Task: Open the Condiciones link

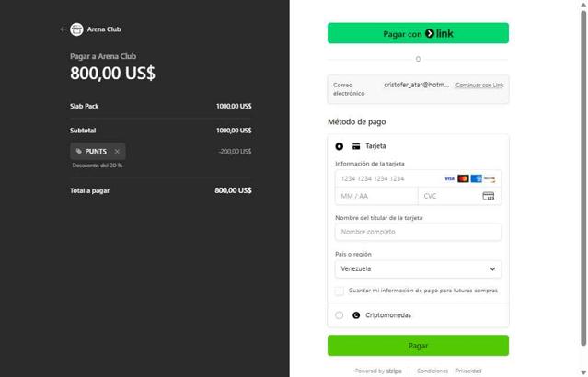Action: [432, 371]
